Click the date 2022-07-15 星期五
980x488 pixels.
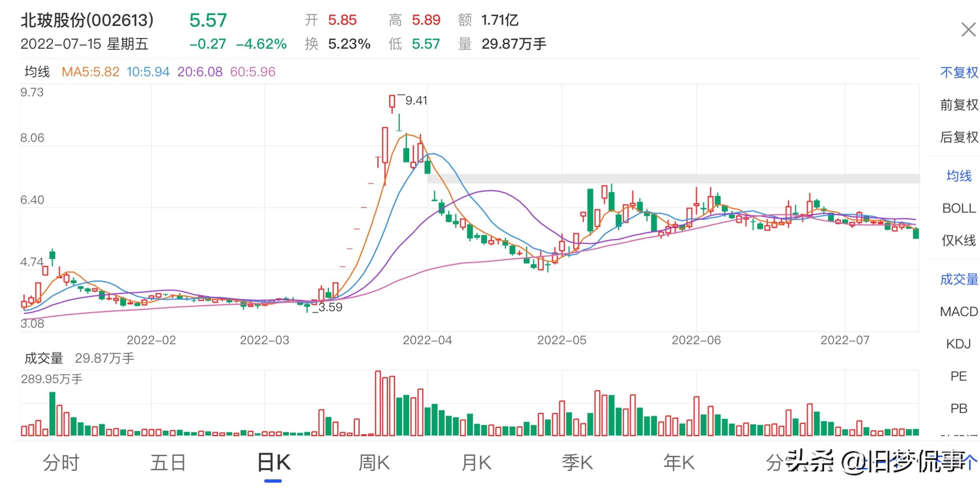pos(84,44)
